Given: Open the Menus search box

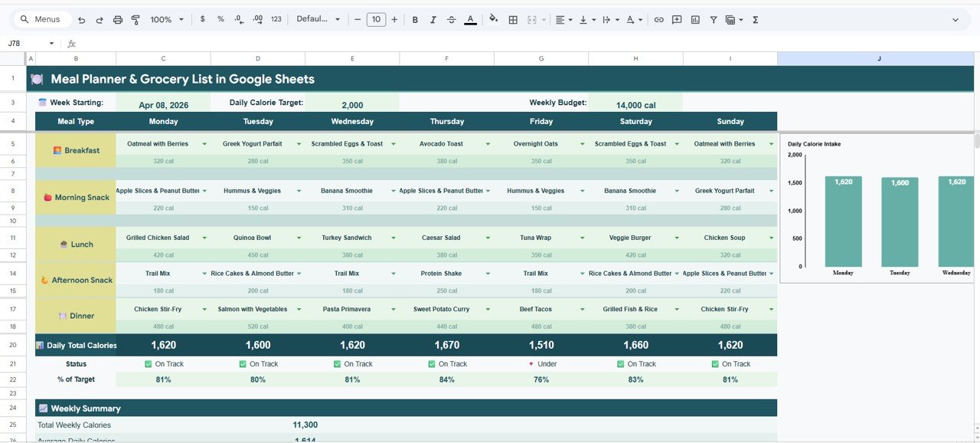Looking at the screenshot, I should (x=41, y=18).
